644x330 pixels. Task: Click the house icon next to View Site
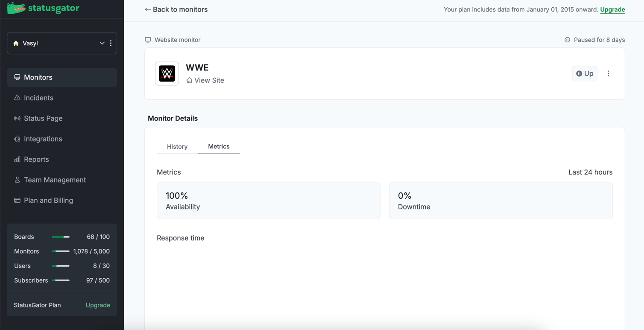(x=189, y=80)
